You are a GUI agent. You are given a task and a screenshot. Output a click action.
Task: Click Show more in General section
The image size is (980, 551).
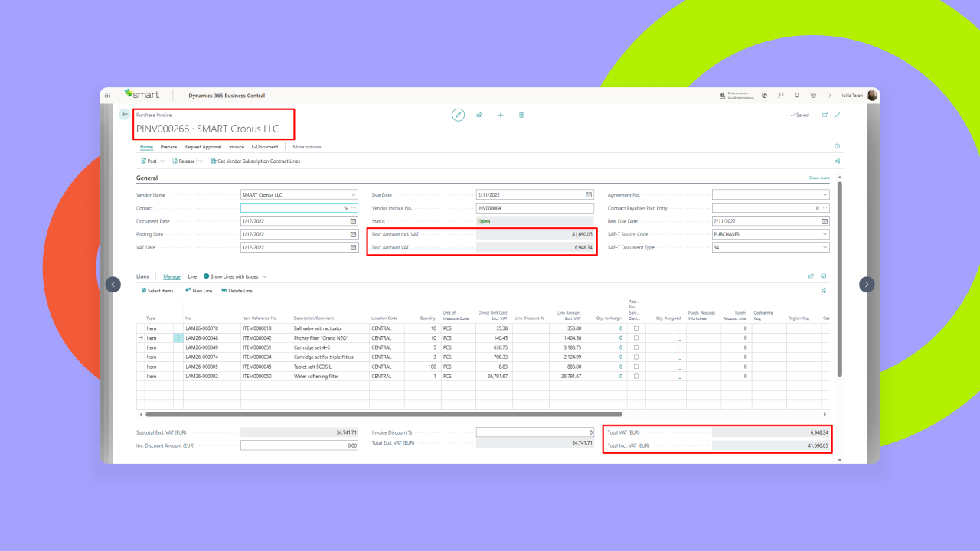pyautogui.click(x=819, y=178)
